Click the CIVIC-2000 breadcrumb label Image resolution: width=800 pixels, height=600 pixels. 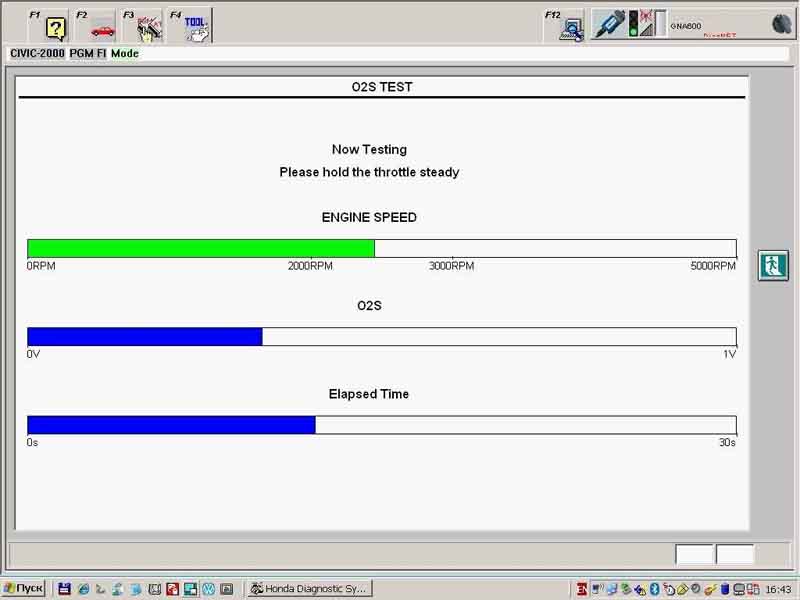tap(37, 53)
